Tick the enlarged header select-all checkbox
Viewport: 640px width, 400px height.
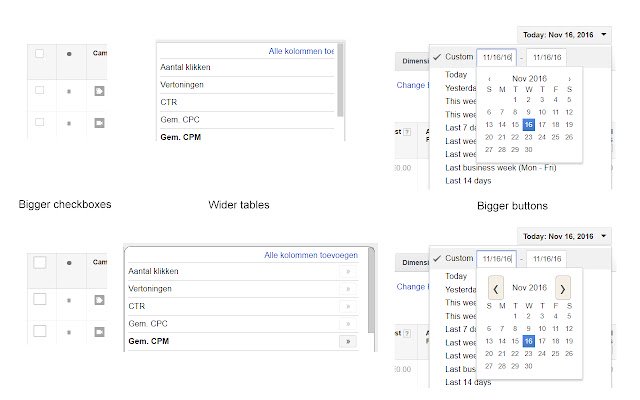pyautogui.click(x=40, y=262)
